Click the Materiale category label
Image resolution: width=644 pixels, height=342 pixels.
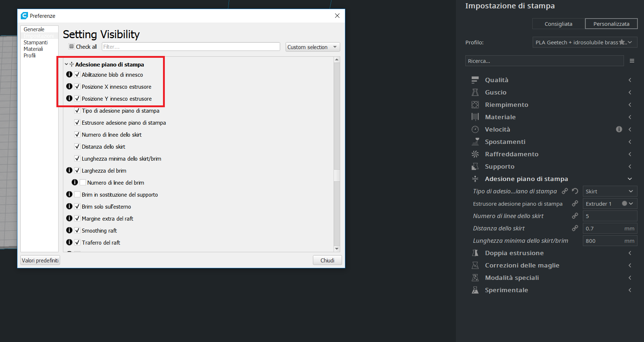pos(500,117)
